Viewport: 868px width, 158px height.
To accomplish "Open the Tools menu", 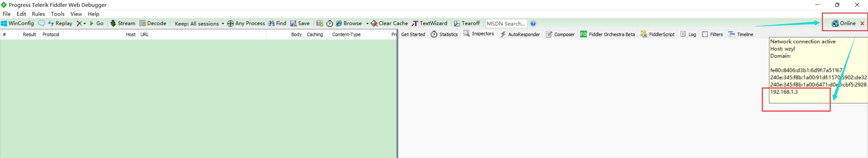I will [58, 14].
